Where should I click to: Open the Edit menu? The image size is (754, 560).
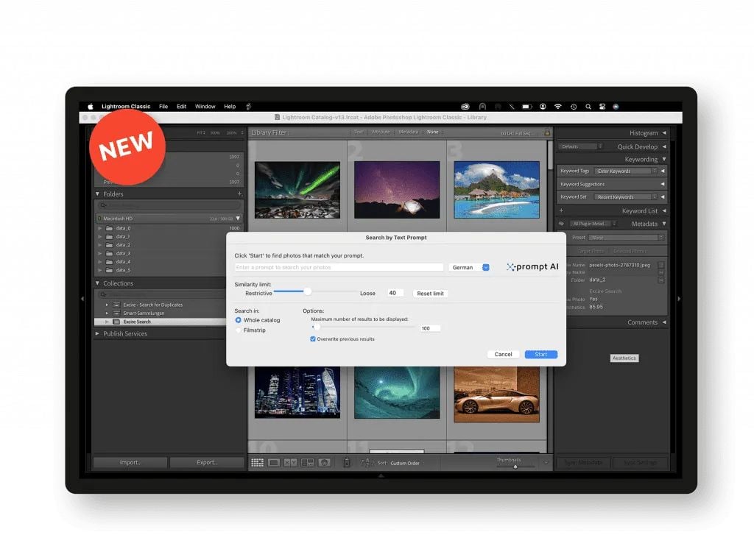[x=181, y=107]
